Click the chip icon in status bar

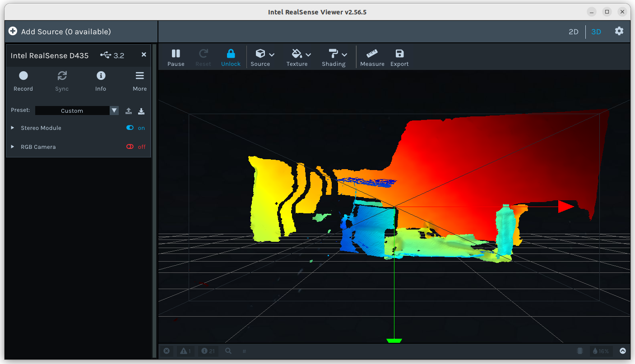click(x=580, y=351)
